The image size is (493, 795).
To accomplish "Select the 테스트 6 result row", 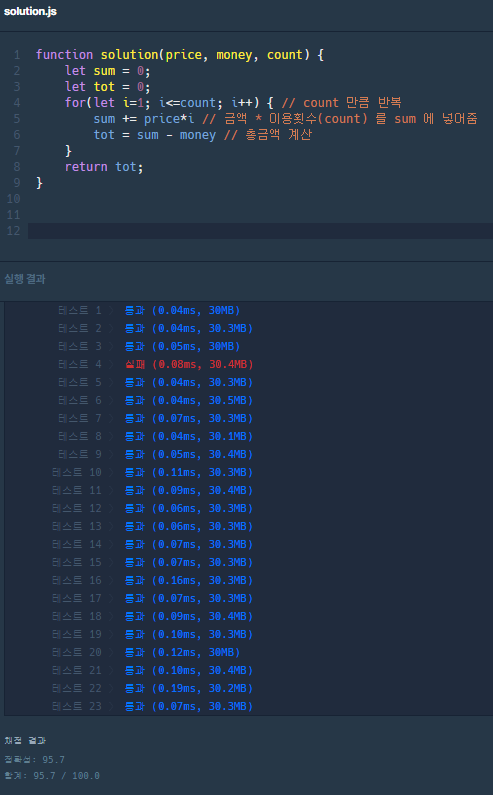I will pos(155,401).
